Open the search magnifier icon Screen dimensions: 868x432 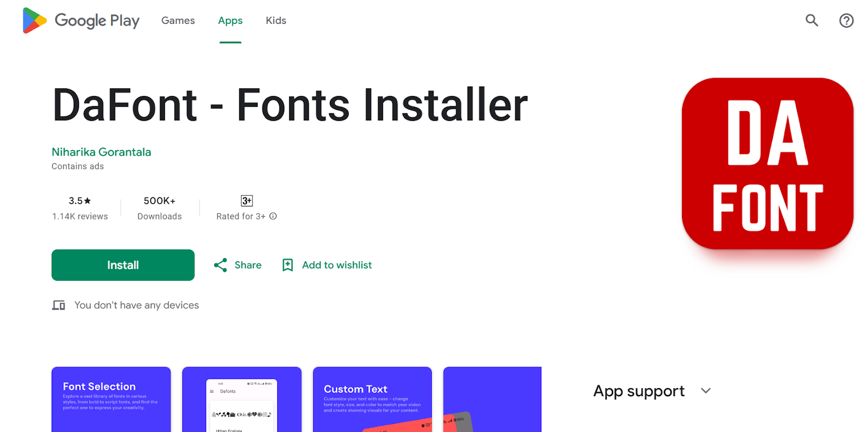click(x=812, y=21)
